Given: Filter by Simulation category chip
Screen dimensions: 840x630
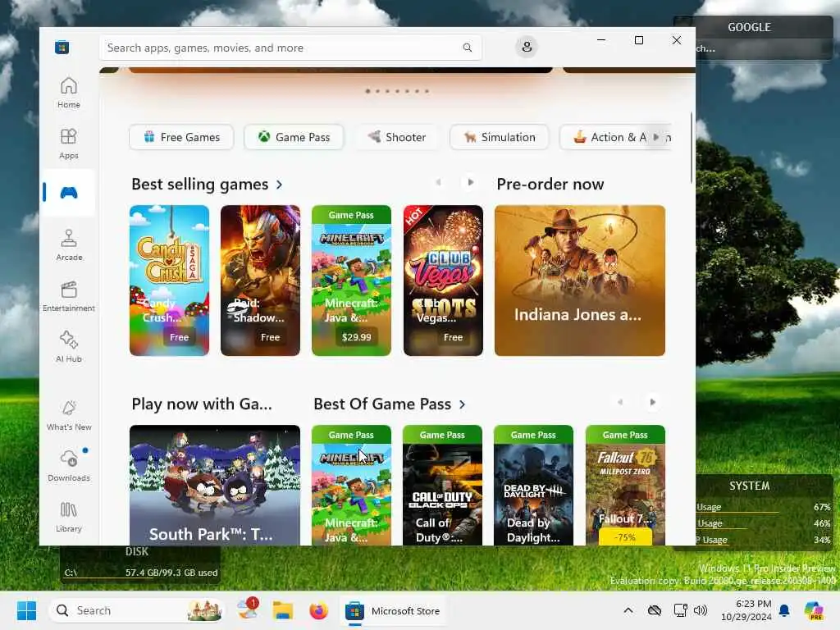Looking at the screenshot, I should [x=500, y=137].
